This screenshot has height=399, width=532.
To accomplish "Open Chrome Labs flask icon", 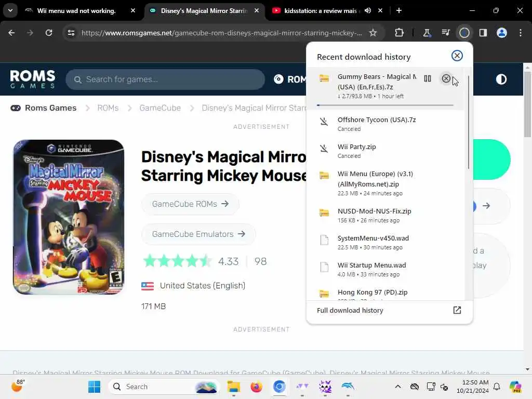I will (427, 33).
